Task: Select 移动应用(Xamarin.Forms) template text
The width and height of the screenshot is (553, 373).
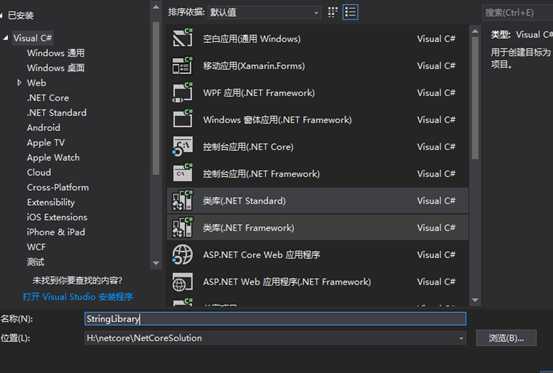Action: (254, 66)
